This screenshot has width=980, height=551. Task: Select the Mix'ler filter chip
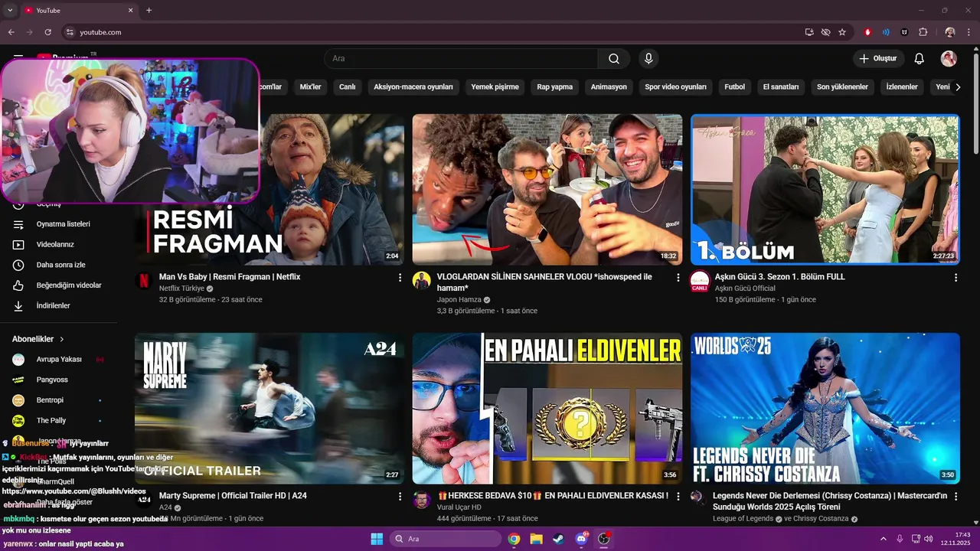click(310, 86)
